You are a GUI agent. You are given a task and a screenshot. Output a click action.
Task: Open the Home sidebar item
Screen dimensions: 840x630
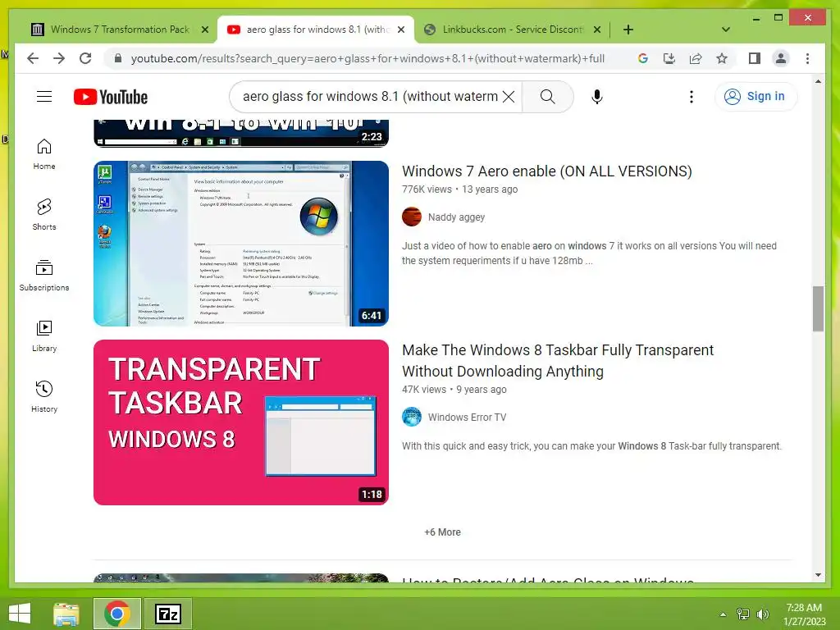pyautogui.click(x=44, y=154)
